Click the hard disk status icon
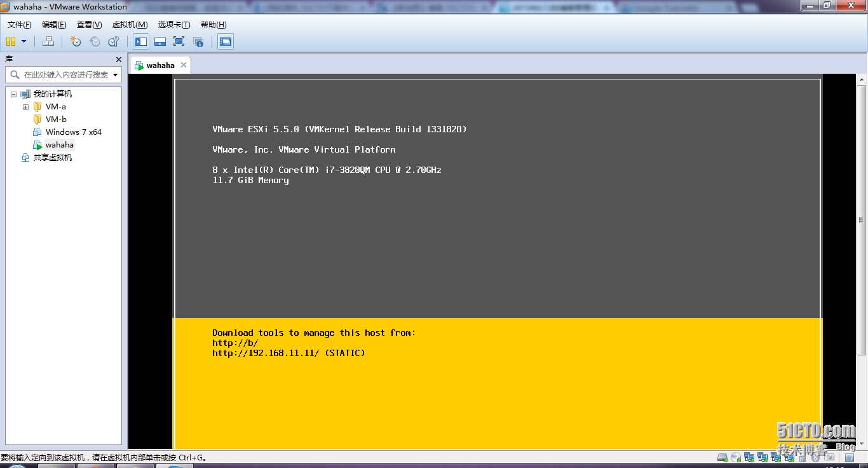868x468 pixels. pos(722,457)
